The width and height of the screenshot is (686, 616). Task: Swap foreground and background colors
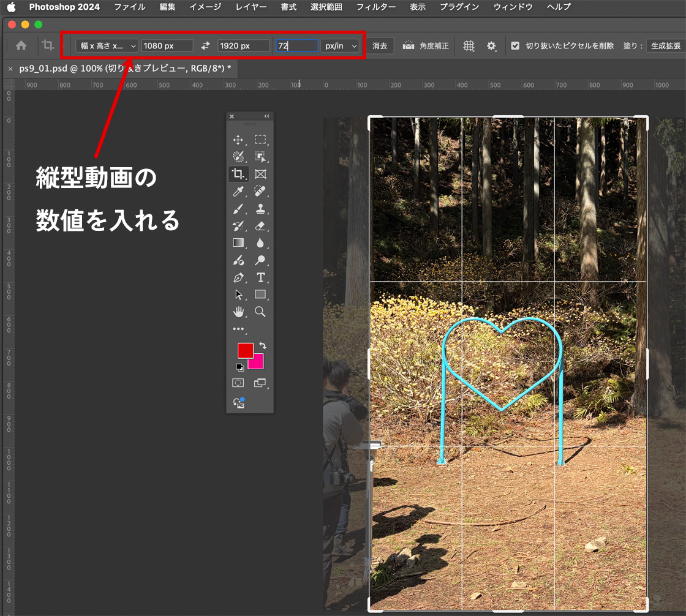262,345
